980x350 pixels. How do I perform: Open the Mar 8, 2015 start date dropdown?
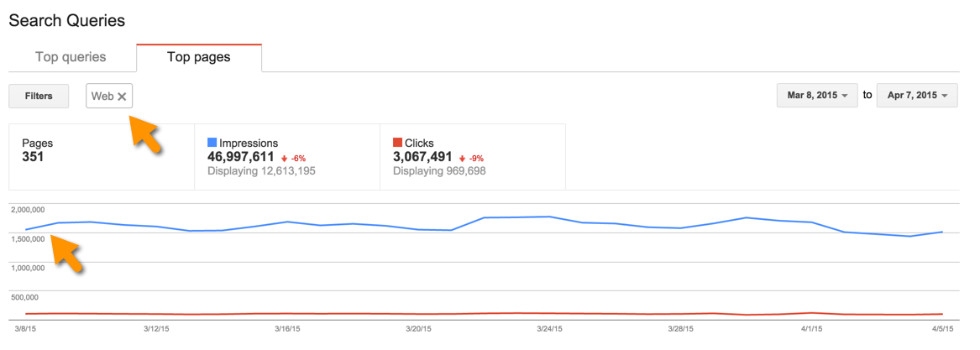(x=817, y=96)
